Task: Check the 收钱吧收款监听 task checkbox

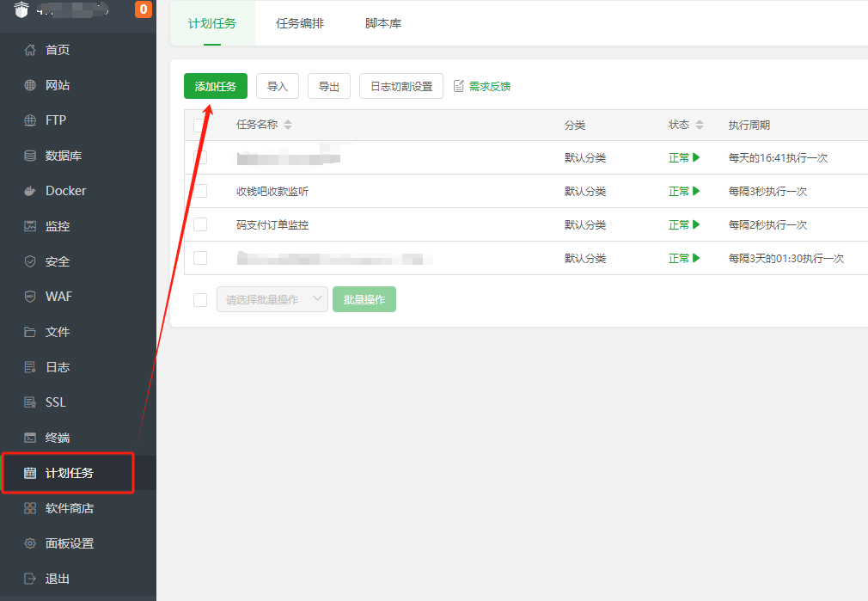Action: coord(200,191)
